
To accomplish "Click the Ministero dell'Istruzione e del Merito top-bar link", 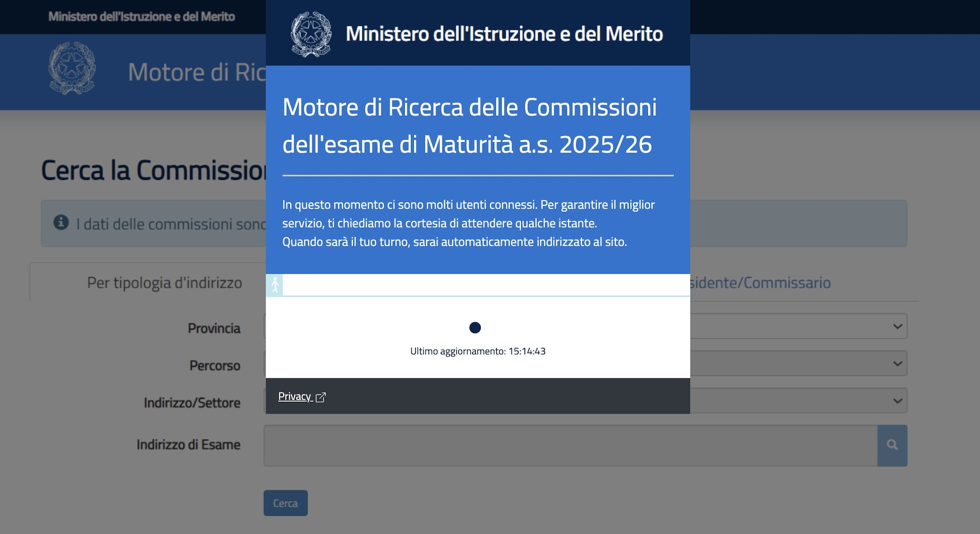I will coord(142,17).
